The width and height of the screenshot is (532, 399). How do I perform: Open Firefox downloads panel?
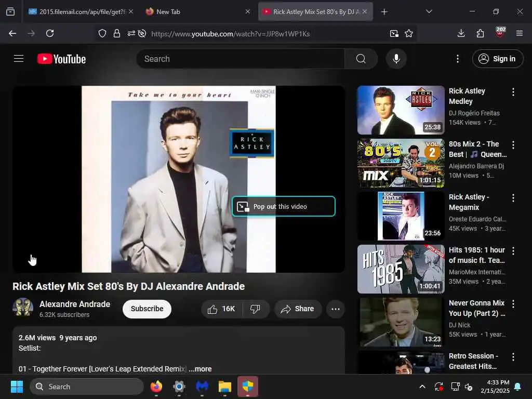461,33
